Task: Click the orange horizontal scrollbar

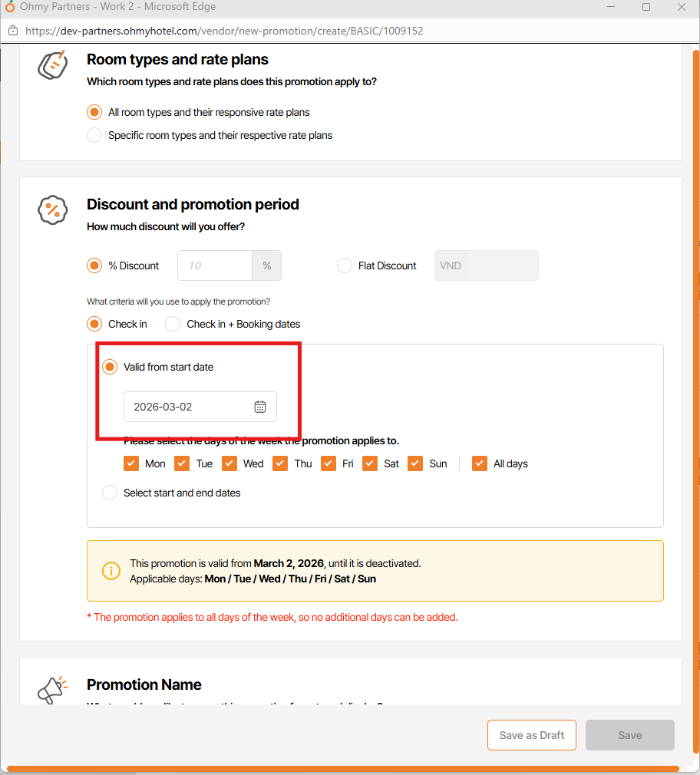Action: coord(342,768)
